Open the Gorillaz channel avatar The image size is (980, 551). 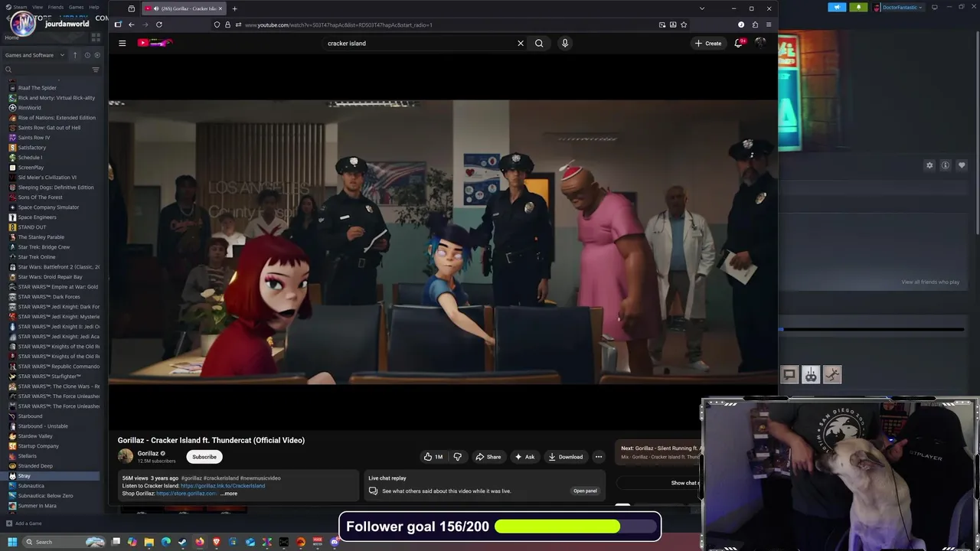pyautogui.click(x=126, y=457)
